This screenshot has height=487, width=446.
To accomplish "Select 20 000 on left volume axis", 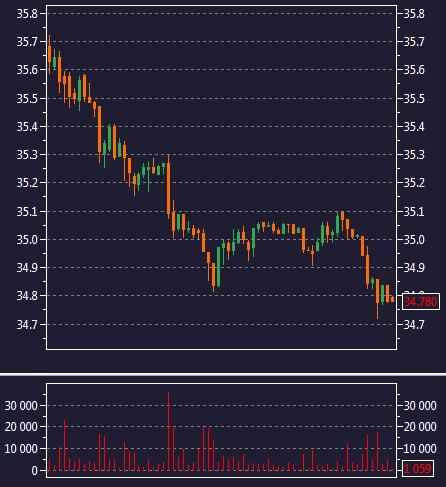I will point(21,427).
